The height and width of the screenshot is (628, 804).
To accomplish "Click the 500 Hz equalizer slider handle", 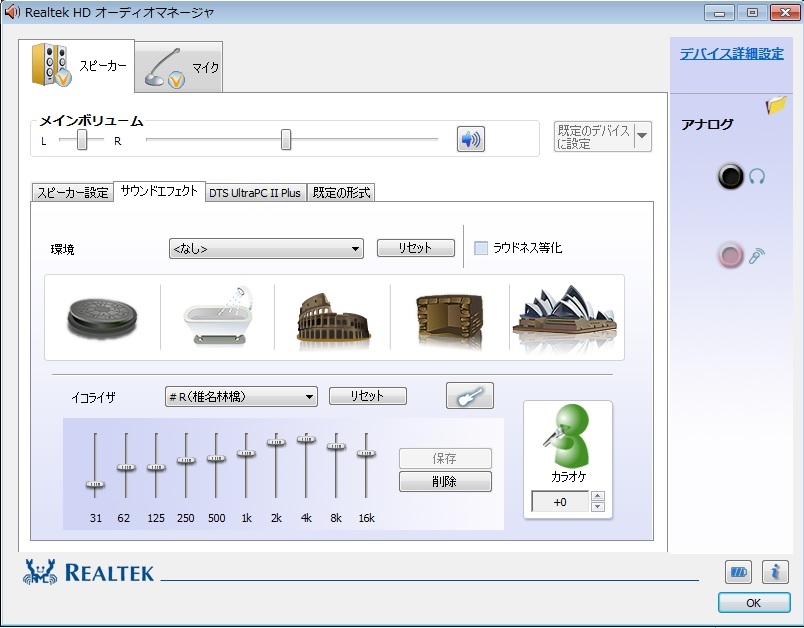I will click(x=216, y=458).
